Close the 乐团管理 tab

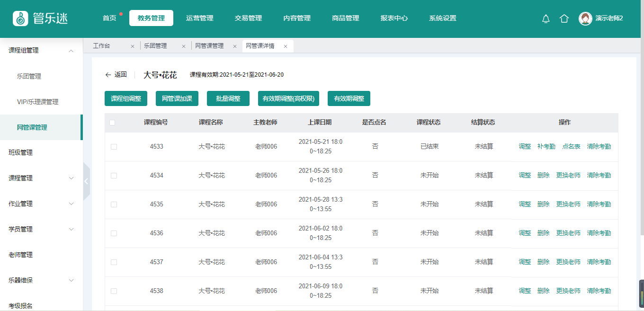[184, 46]
